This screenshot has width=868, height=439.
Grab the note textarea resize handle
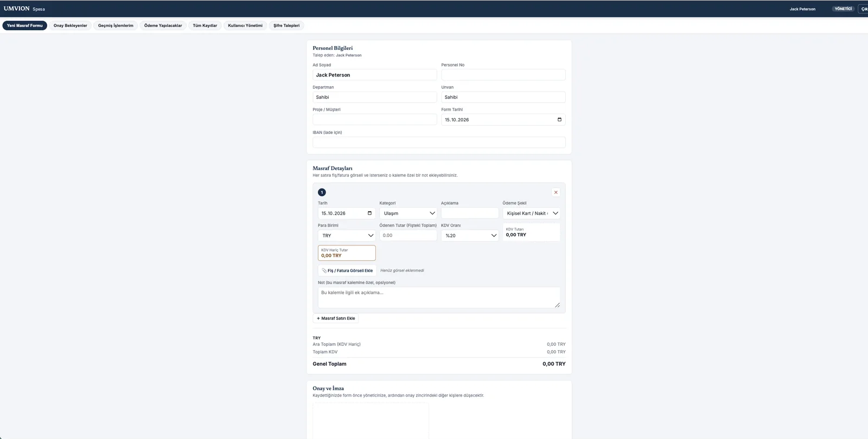[557, 305]
